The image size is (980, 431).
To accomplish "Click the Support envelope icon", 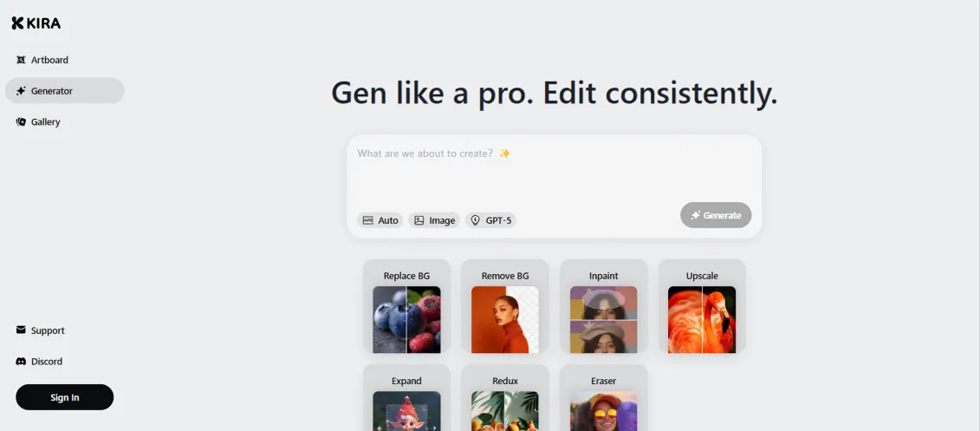I will pyautogui.click(x=21, y=330).
